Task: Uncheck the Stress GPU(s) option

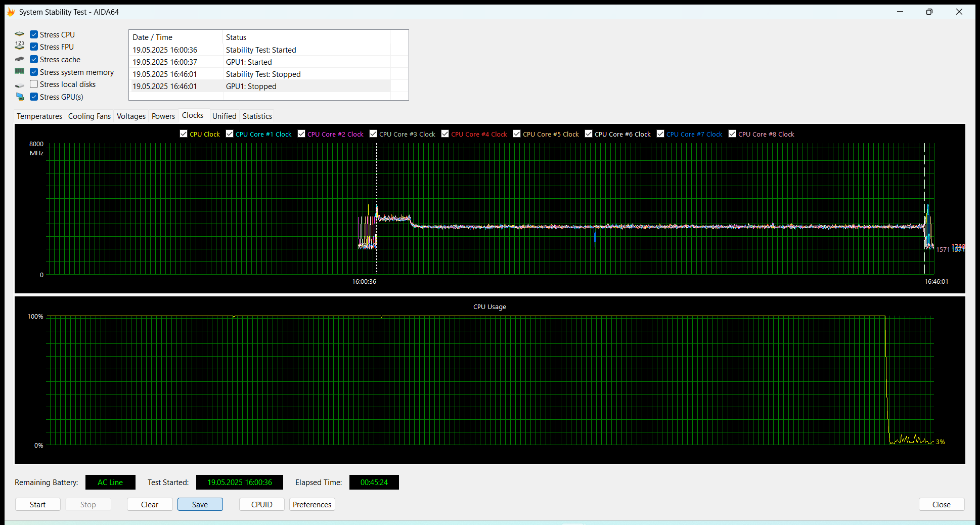Action: (34, 97)
